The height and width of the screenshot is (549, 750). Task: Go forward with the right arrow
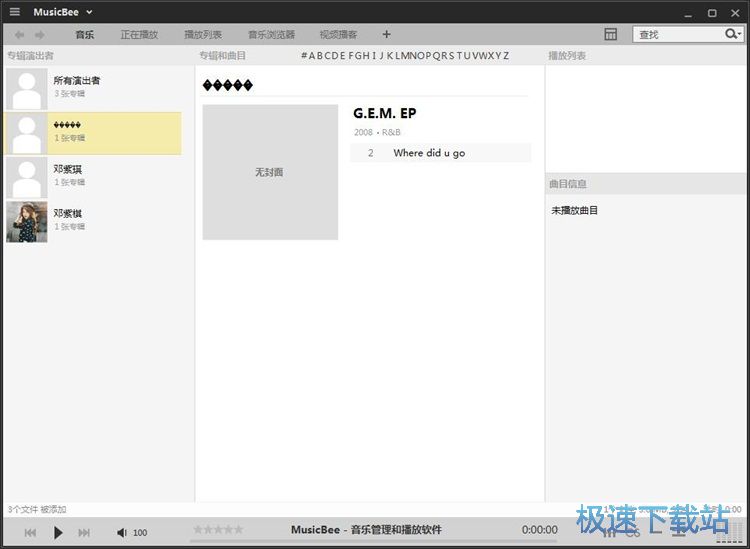[40, 34]
